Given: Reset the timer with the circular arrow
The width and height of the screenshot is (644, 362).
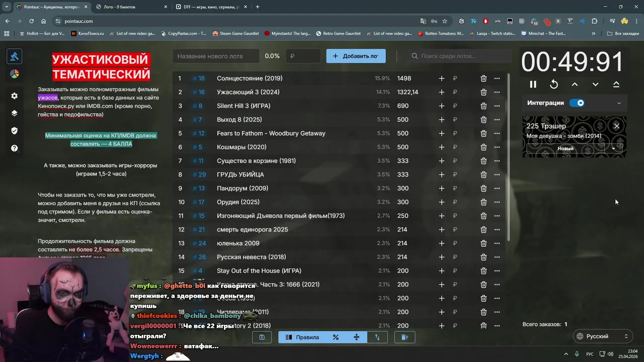Looking at the screenshot, I should (554, 84).
